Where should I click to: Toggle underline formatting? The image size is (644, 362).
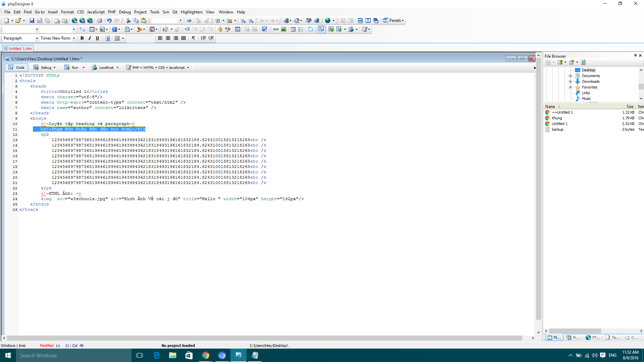pyautogui.click(x=97, y=38)
